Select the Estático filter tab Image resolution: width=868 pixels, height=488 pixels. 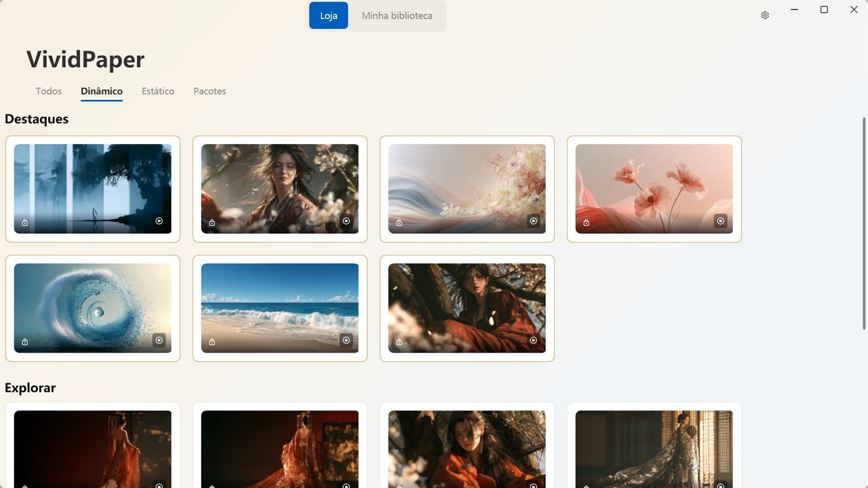point(158,91)
